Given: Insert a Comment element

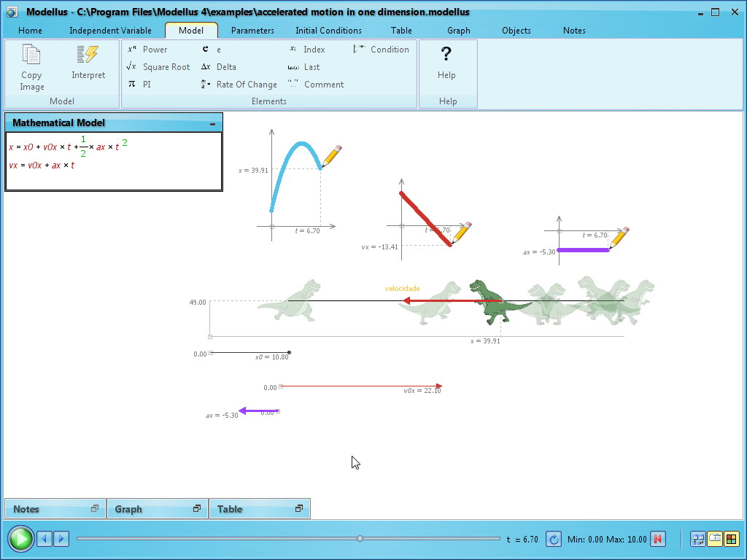Looking at the screenshot, I should [316, 85].
